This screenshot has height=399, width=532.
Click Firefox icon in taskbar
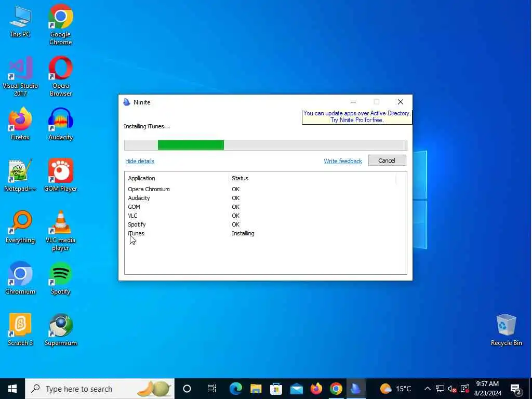coord(316,389)
